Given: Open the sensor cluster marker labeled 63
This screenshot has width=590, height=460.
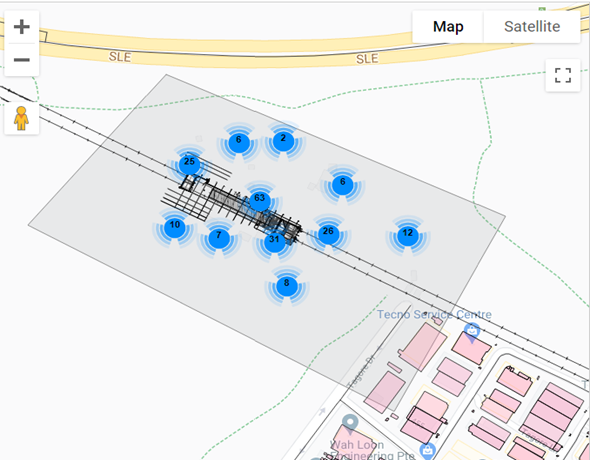Looking at the screenshot, I should pos(260,200).
